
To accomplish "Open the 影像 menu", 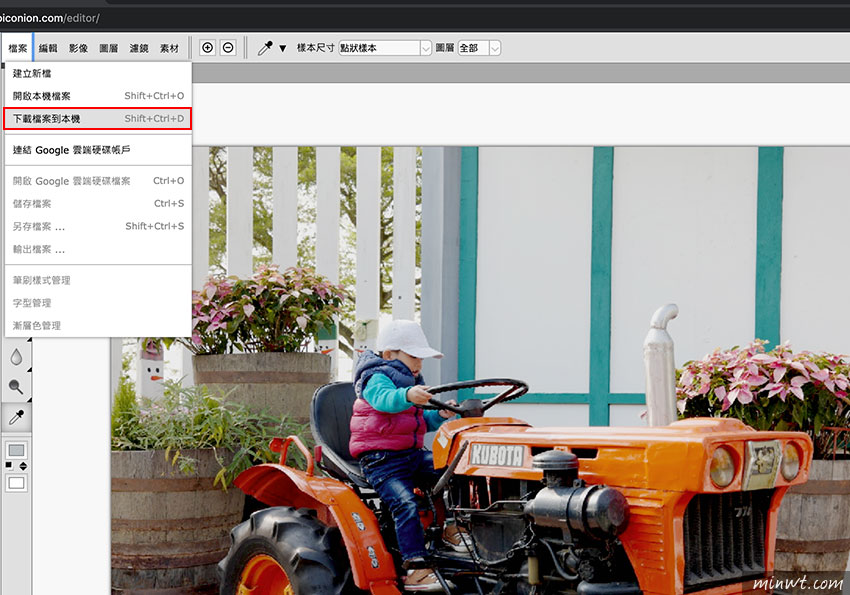I will coord(79,48).
